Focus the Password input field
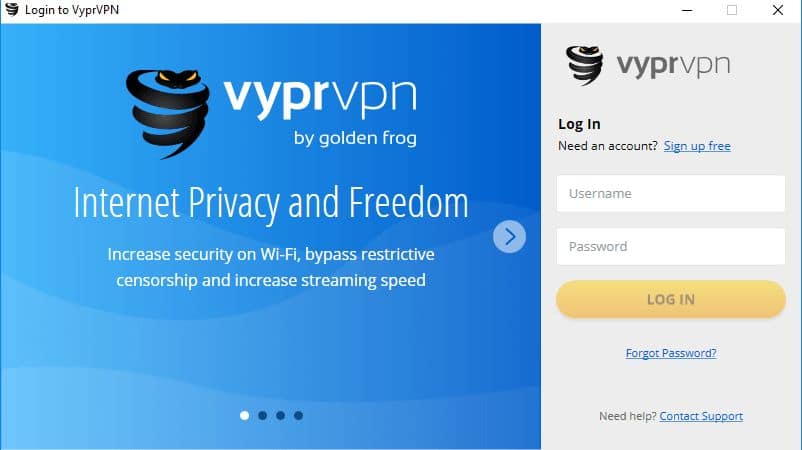 [671, 246]
